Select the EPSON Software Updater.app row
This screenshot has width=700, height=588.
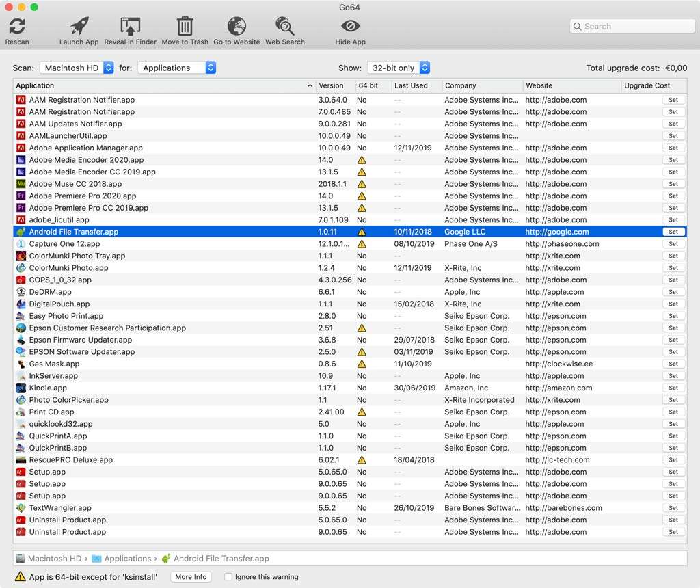[x=350, y=352]
